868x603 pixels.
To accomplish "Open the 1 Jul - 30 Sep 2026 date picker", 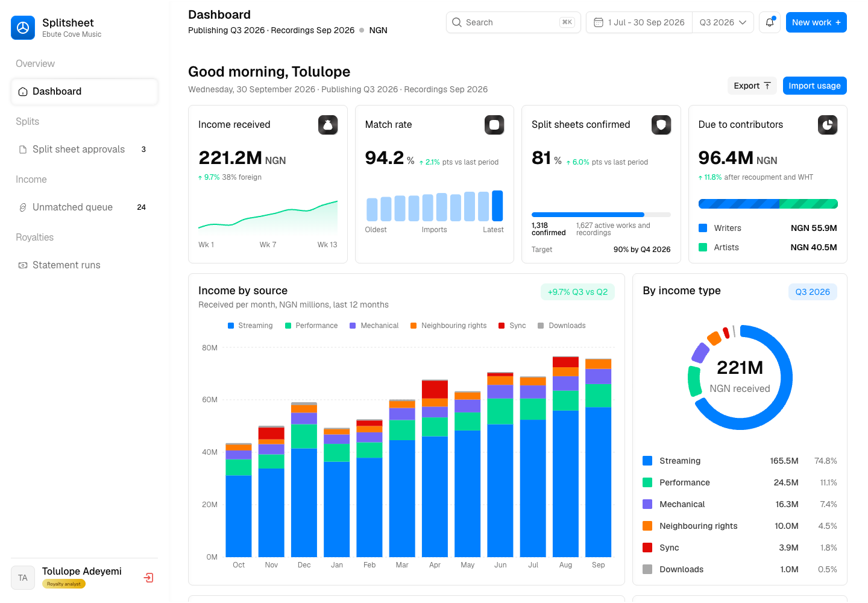I will (x=640, y=22).
